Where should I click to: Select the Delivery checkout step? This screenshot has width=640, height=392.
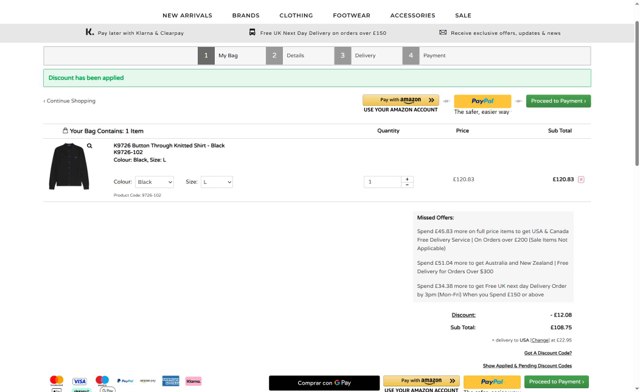(355, 56)
